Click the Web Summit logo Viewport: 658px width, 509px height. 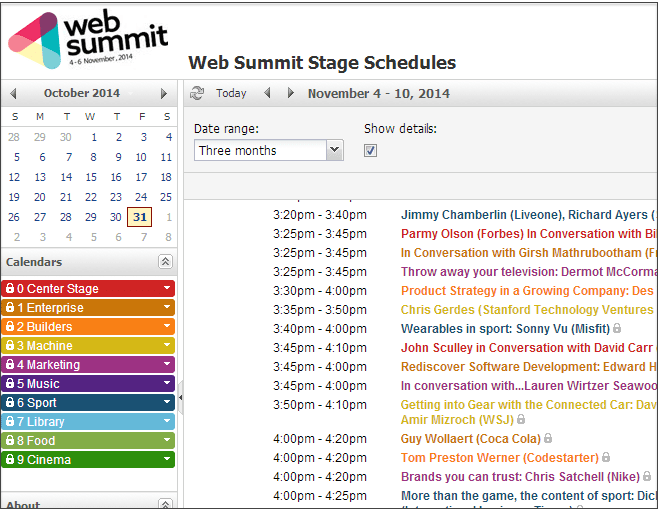point(88,39)
